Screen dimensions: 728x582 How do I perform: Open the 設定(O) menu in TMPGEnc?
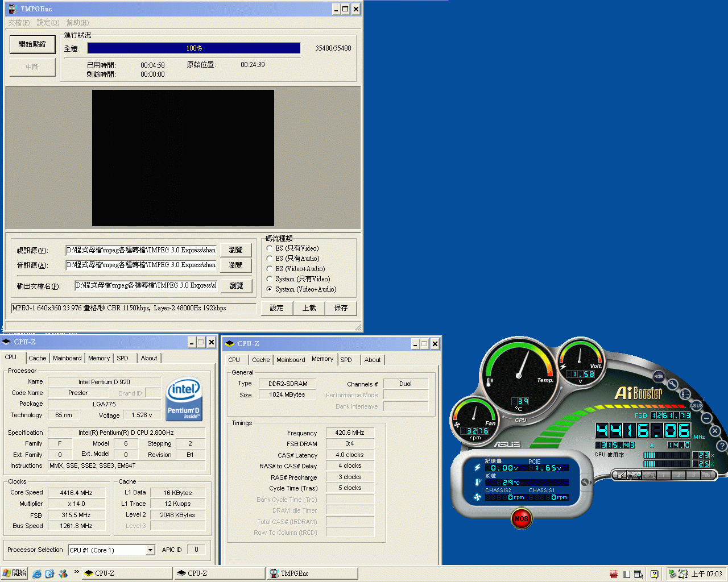point(48,23)
